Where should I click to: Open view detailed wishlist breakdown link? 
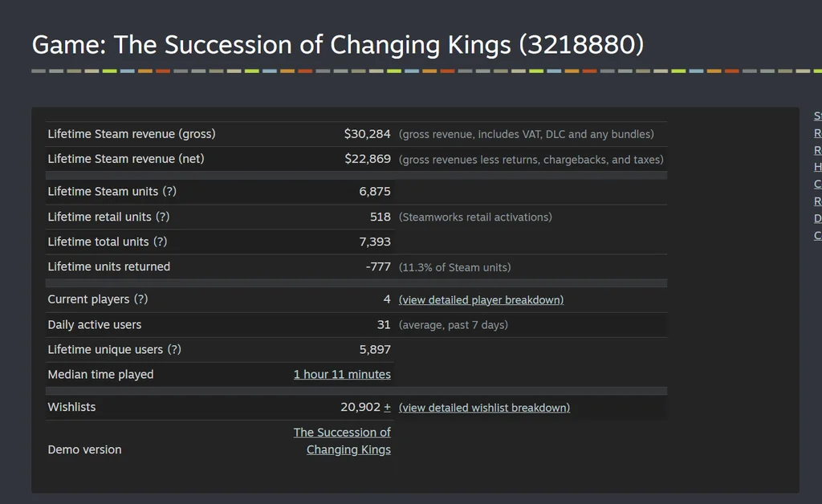(484, 408)
